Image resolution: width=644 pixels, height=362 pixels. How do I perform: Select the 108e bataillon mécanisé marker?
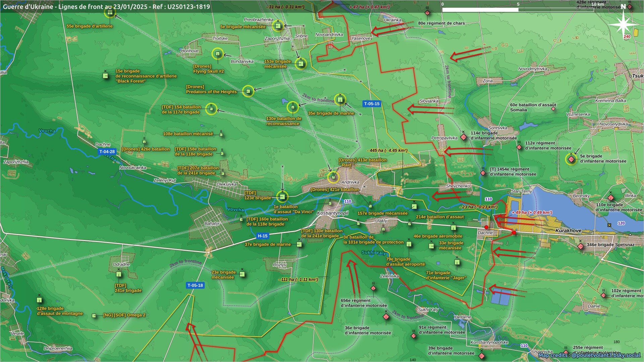click(x=221, y=135)
